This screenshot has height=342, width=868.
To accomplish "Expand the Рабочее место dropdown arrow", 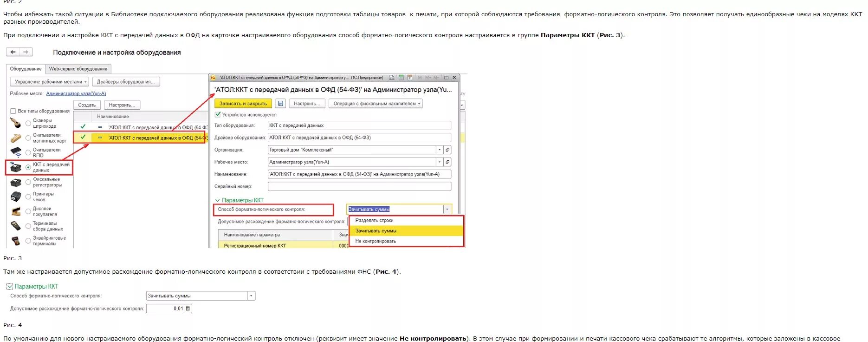I will pyautogui.click(x=440, y=162).
